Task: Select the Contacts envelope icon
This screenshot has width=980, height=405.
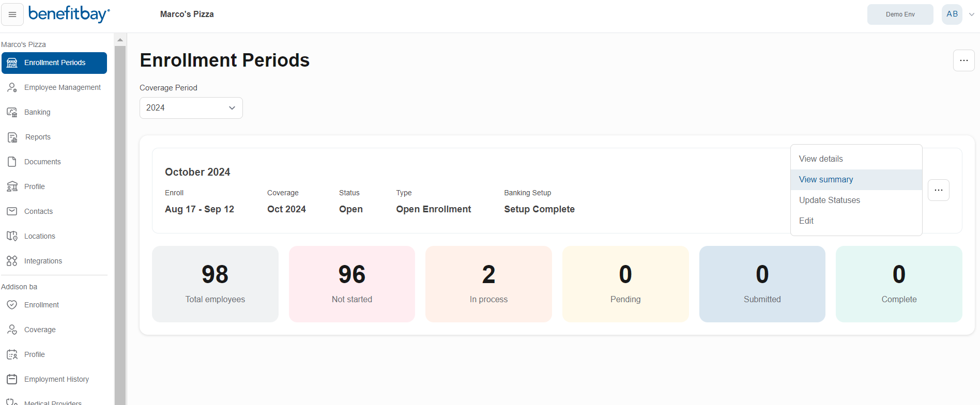Action: point(12,211)
